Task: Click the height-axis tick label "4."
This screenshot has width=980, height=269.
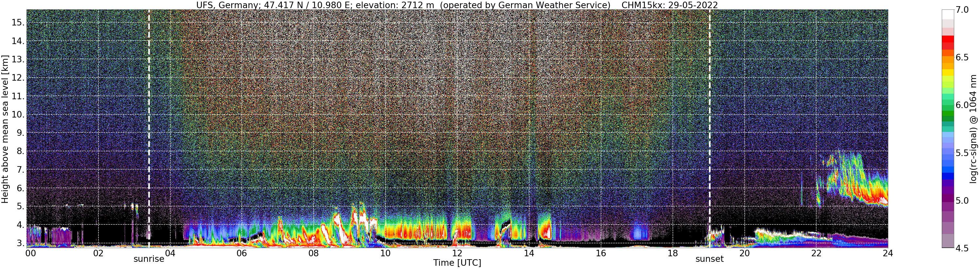Action: click(20, 225)
